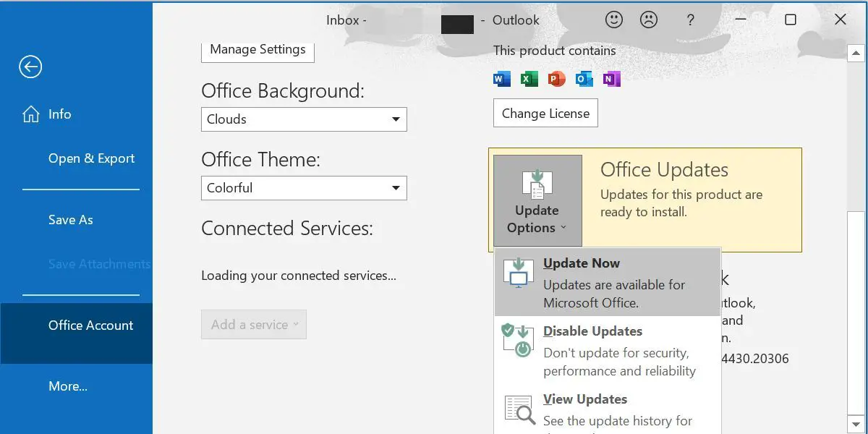Click the Excel app icon
The image size is (868, 434).
pos(529,79)
